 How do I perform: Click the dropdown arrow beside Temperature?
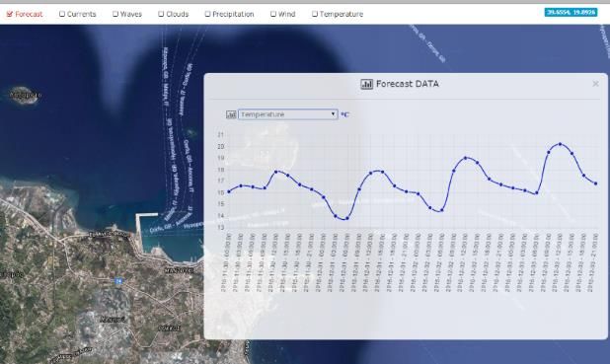(x=333, y=114)
